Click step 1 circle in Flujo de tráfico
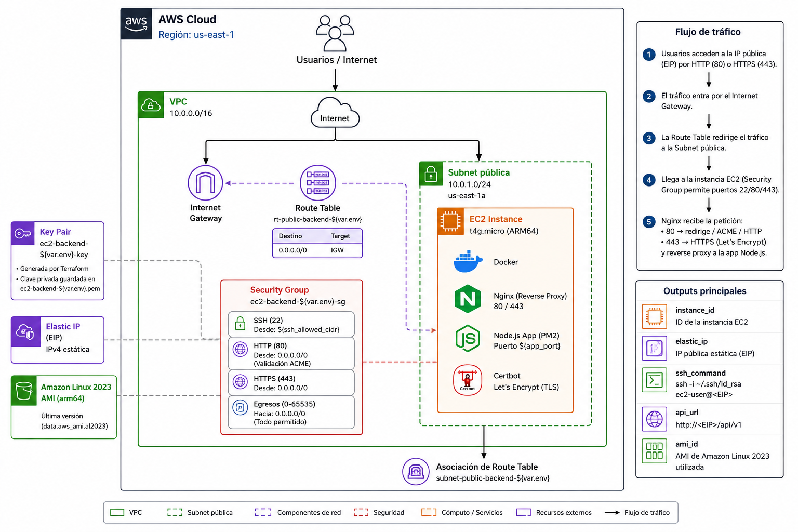Image resolution: width=798 pixels, height=532 pixels. tap(649, 55)
